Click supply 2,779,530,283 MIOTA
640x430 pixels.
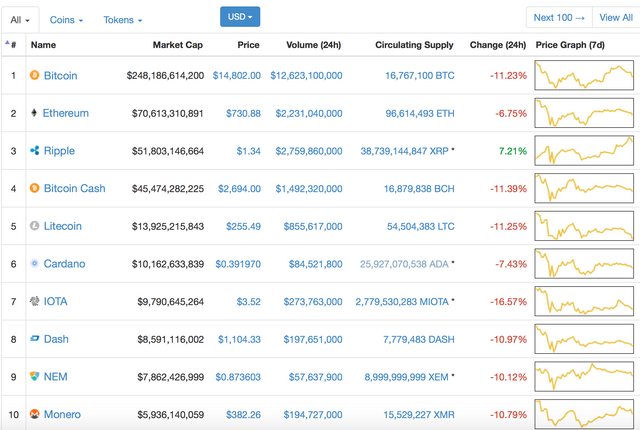point(402,301)
